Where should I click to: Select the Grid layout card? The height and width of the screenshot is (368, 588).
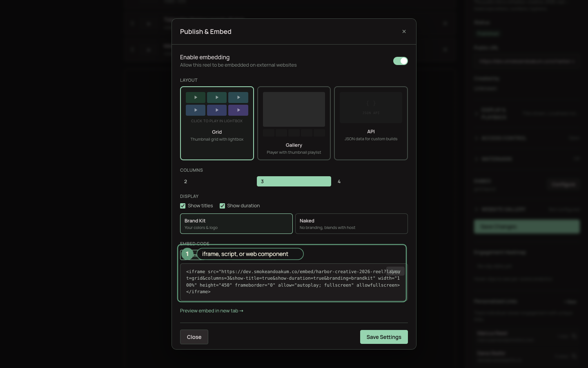[217, 123]
